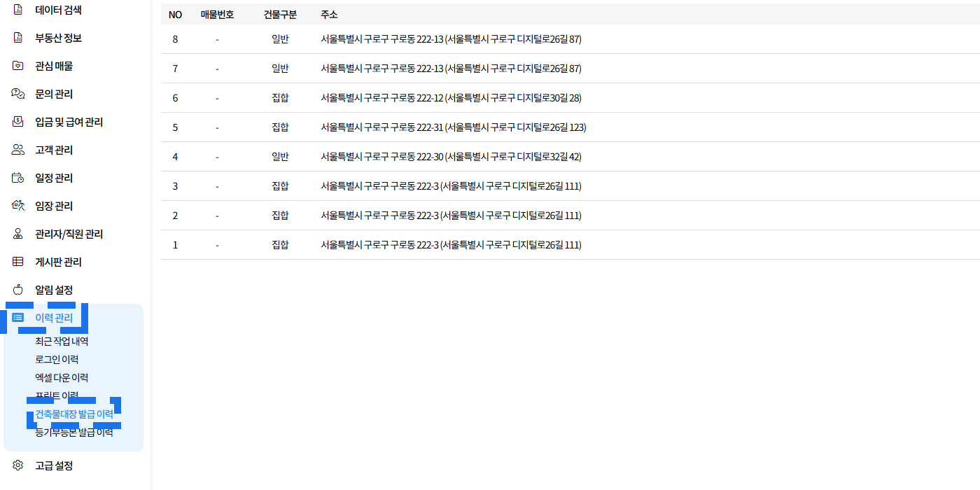980x490 pixels.
Task: Click the 임장 관리 icon
Action: (18, 206)
